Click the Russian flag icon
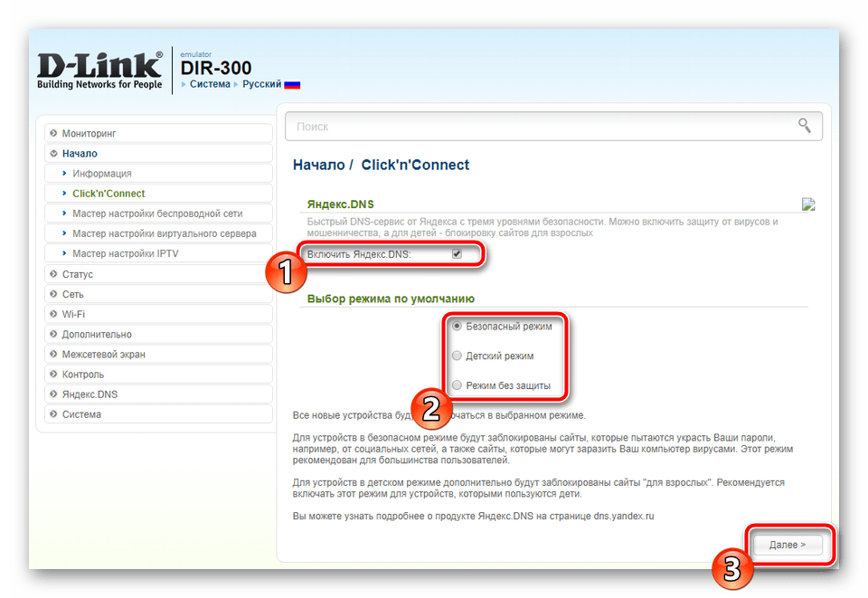868x598 pixels. click(x=292, y=85)
